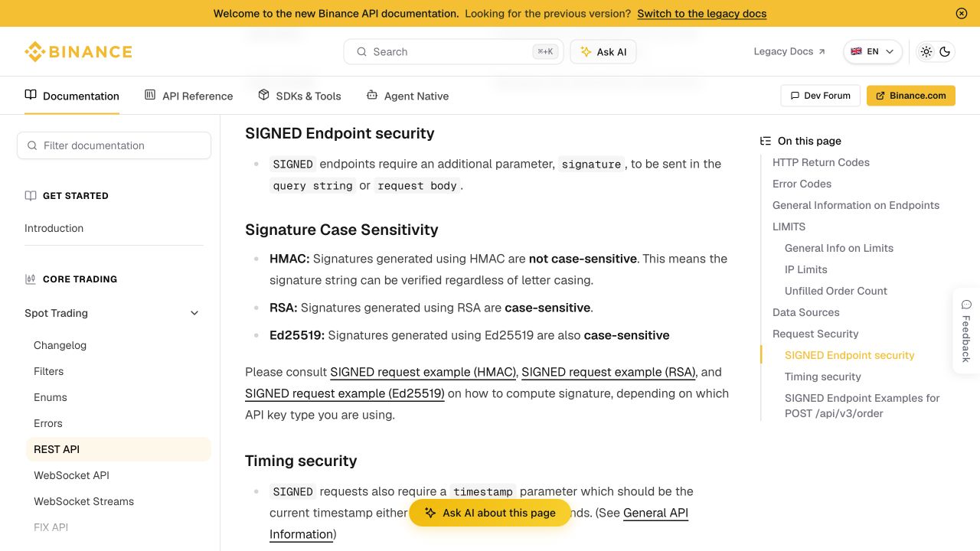Jump to HTTP Return Codes section

point(821,162)
